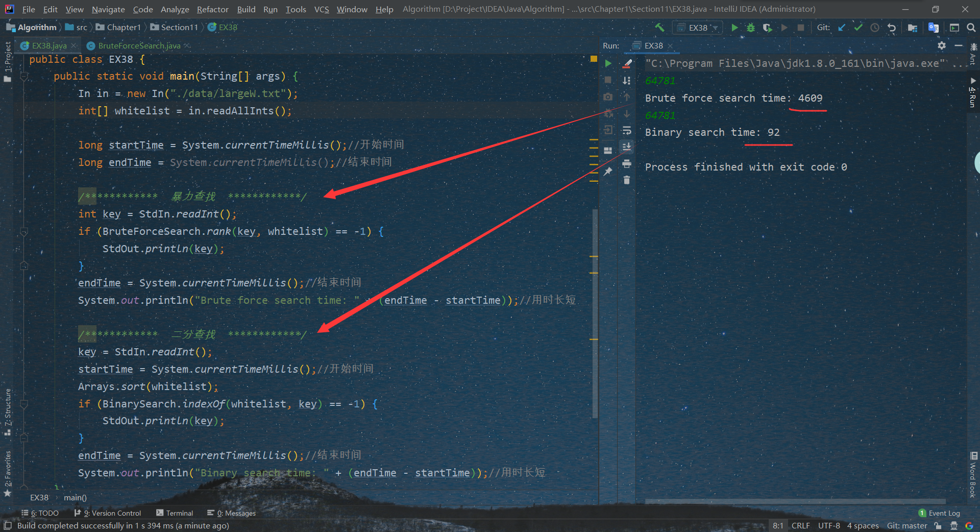Open the Terminal tool window
980x532 pixels.
[x=175, y=513]
